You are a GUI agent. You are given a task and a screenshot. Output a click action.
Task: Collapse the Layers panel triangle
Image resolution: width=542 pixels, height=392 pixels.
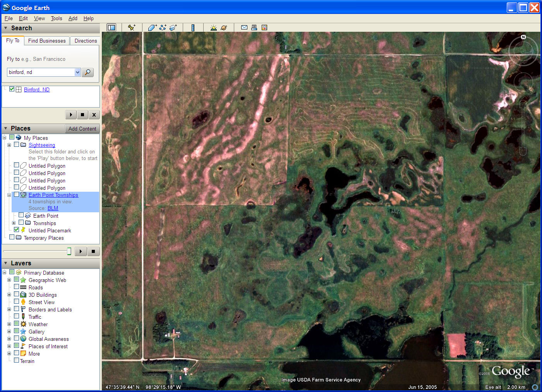pos(6,263)
